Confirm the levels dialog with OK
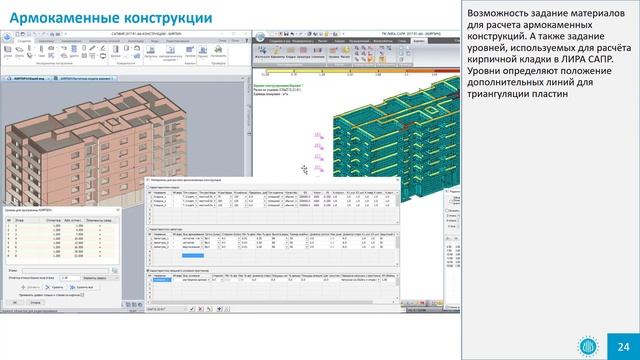The image size is (640, 360). [15, 302]
